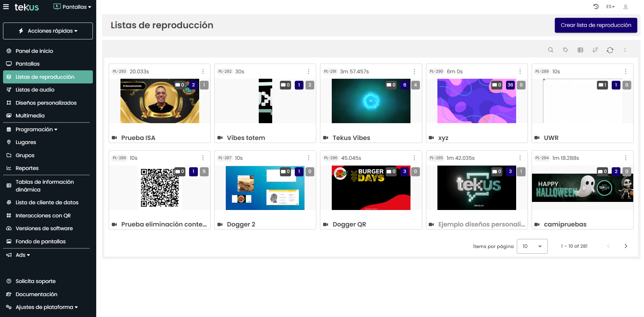Image resolution: width=644 pixels, height=317 pixels.
Task: Open the items per page dropdown
Action: pos(532,246)
